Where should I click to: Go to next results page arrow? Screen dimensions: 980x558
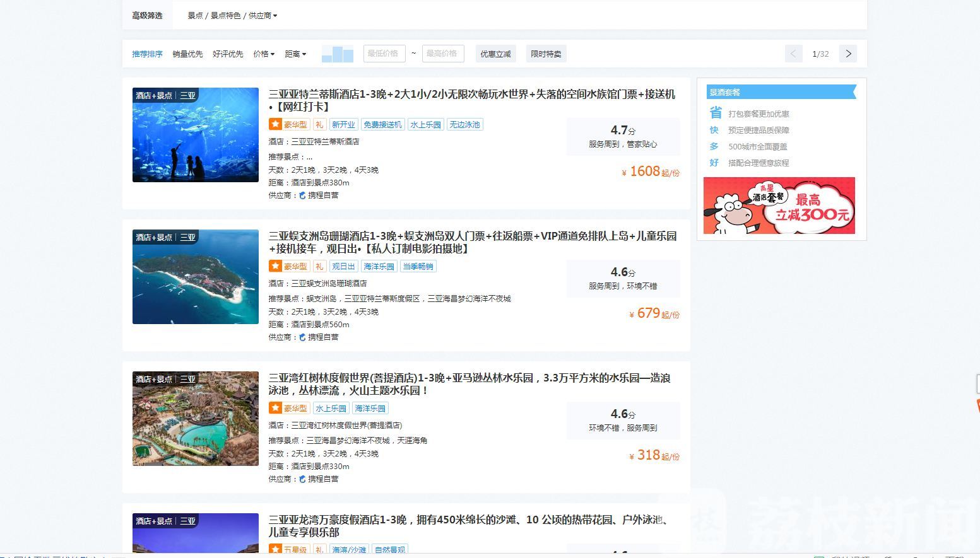pos(848,54)
